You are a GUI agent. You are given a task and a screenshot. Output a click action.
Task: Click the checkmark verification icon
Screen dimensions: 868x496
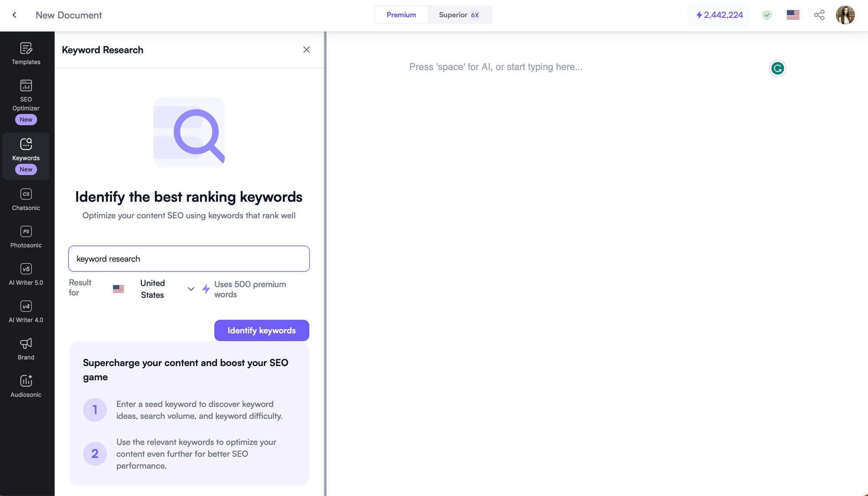coord(768,15)
